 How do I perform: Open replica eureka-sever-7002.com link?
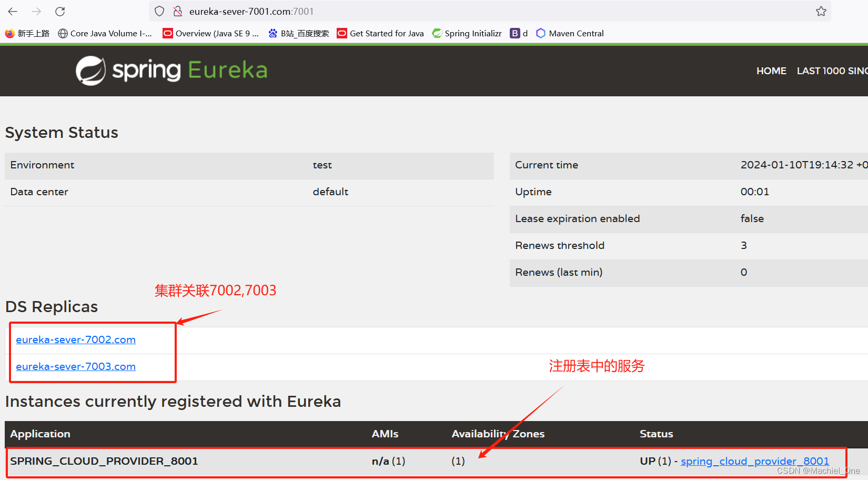[x=76, y=340]
